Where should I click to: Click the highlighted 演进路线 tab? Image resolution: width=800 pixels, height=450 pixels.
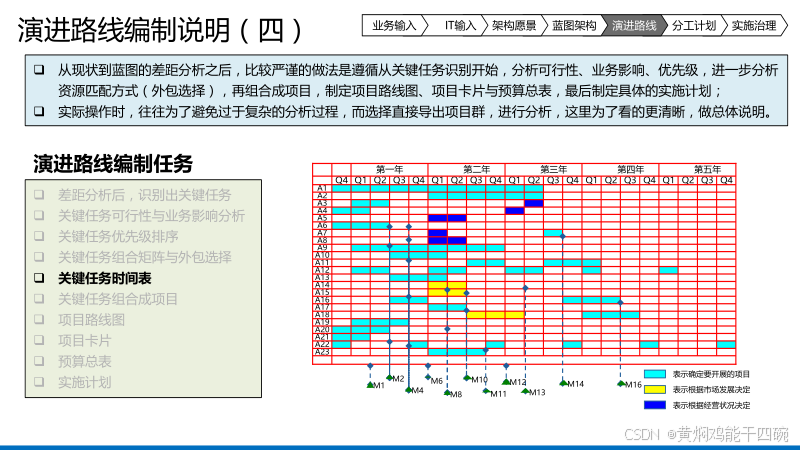[x=634, y=26]
